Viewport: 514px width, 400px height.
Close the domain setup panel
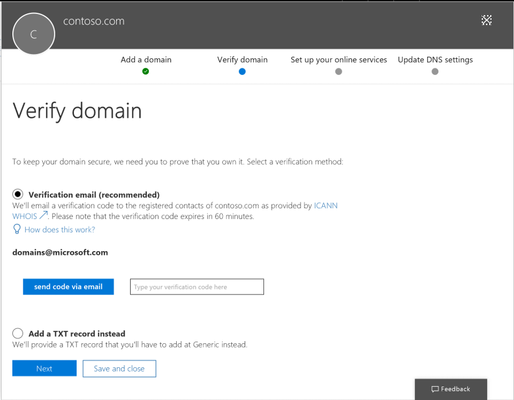pos(486,20)
